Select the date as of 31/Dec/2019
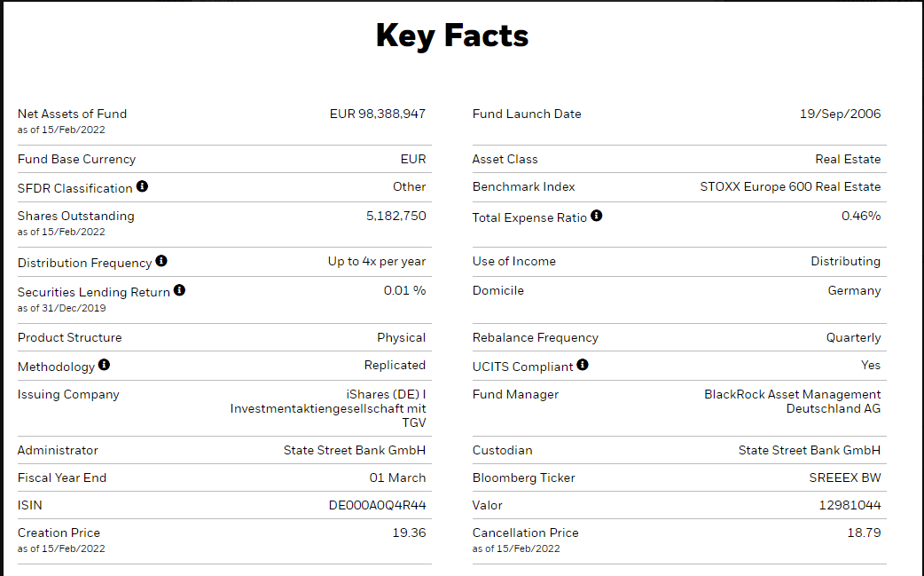The image size is (924, 576). click(62, 308)
